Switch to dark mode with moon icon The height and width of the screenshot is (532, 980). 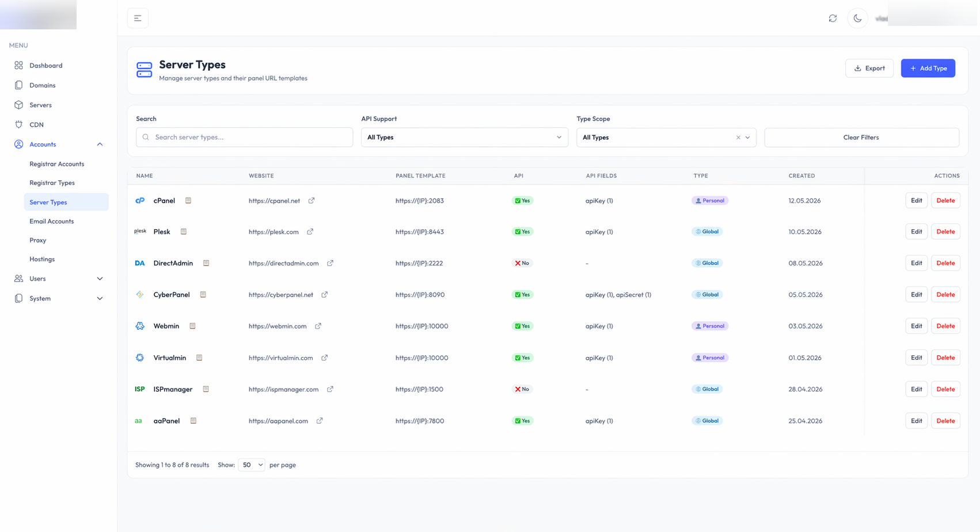(x=857, y=18)
